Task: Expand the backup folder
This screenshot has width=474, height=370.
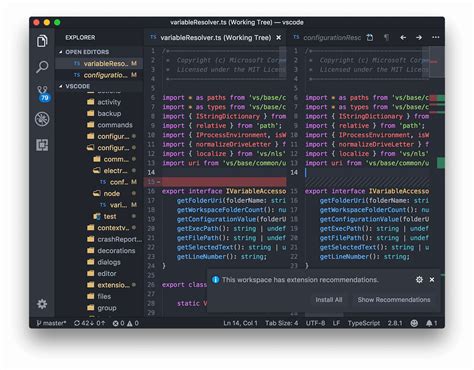Action: coord(104,113)
